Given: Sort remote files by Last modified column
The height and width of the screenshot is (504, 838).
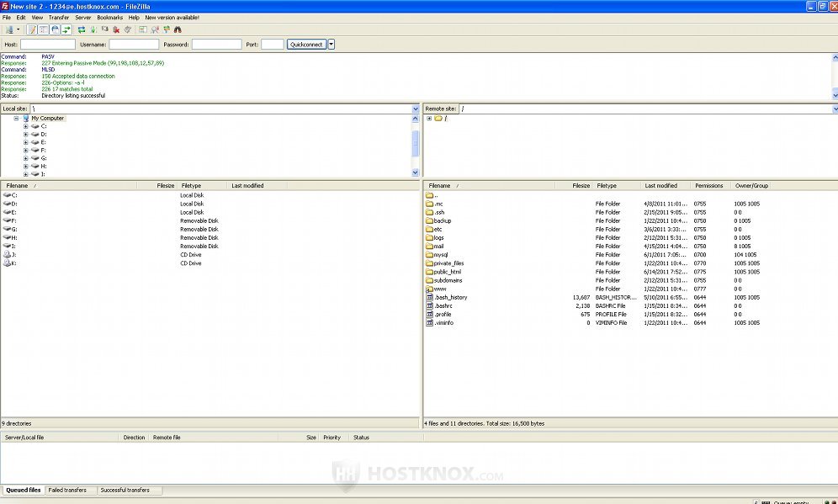Looking at the screenshot, I should [x=666, y=185].
